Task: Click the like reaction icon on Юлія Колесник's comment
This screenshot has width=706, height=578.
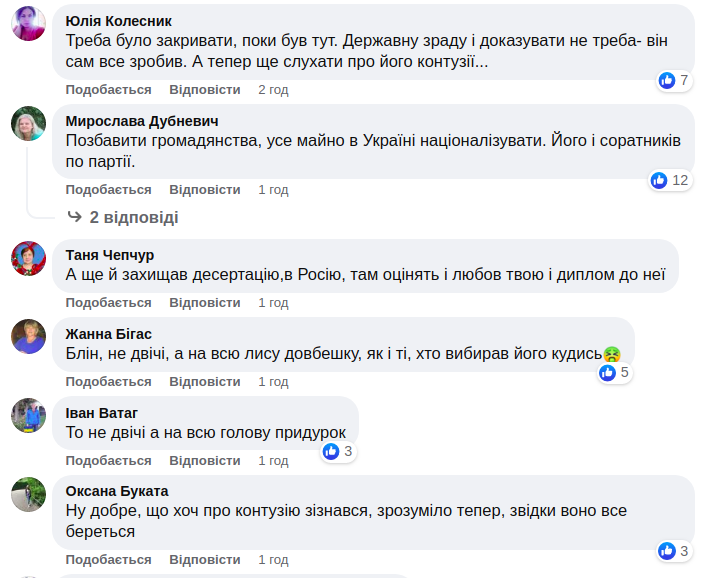Action: (x=667, y=81)
